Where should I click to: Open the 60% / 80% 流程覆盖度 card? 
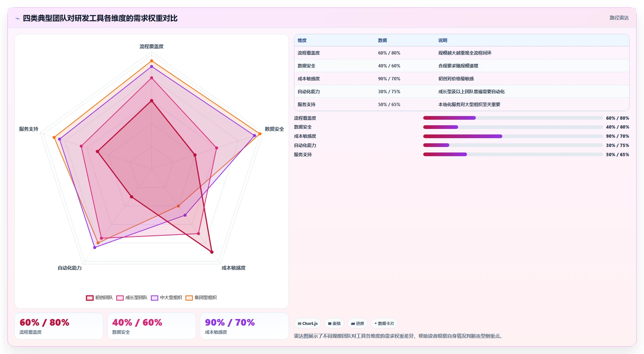[x=59, y=326]
